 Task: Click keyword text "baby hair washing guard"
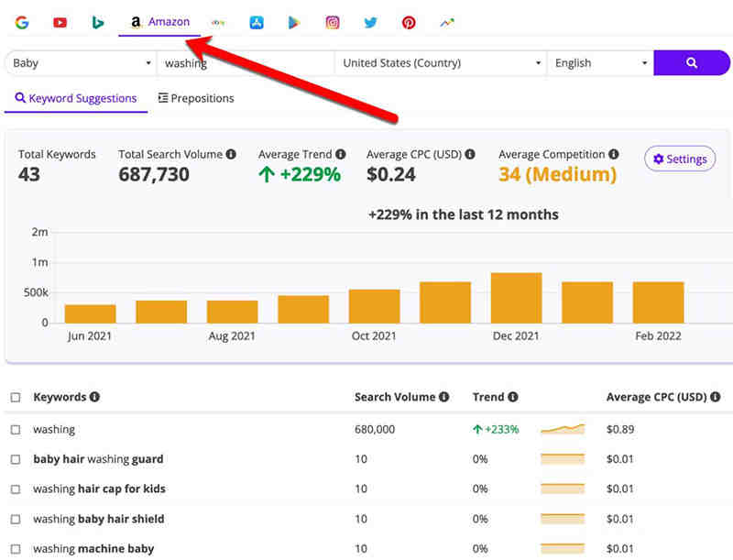point(98,459)
